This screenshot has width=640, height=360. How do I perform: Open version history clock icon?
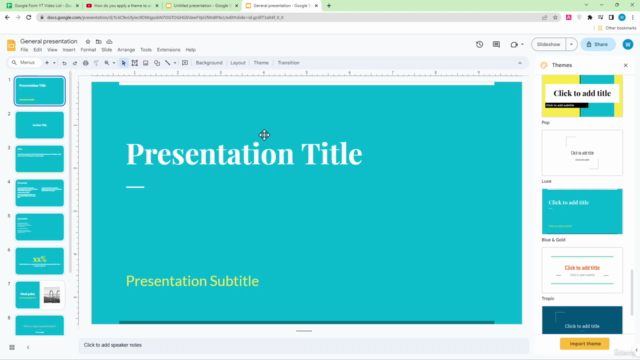pos(480,44)
